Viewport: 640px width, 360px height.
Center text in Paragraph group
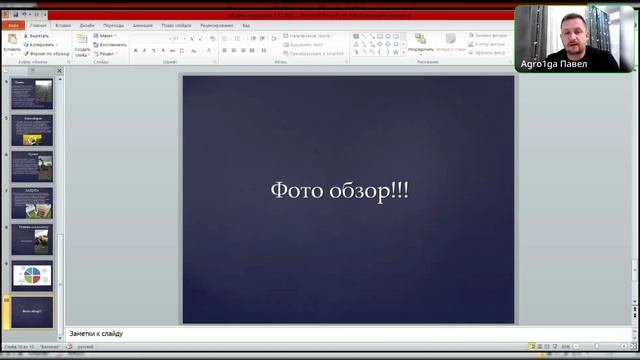click(234, 50)
